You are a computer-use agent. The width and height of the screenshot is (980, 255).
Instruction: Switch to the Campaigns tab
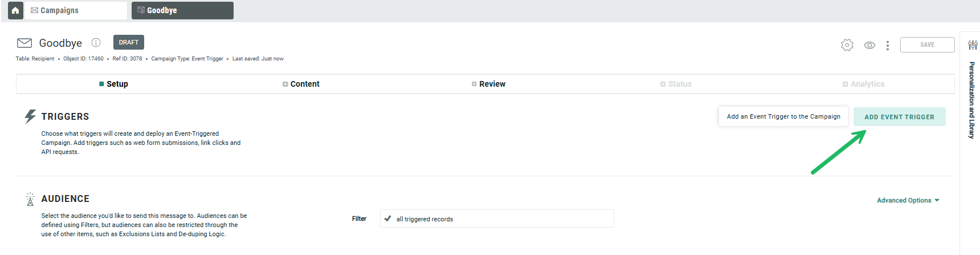click(76, 10)
